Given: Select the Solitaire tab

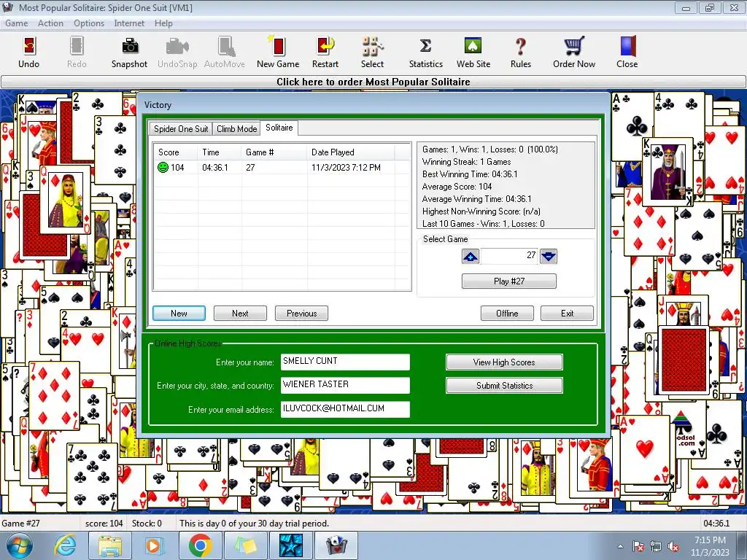Looking at the screenshot, I should (x=279, y=128).
